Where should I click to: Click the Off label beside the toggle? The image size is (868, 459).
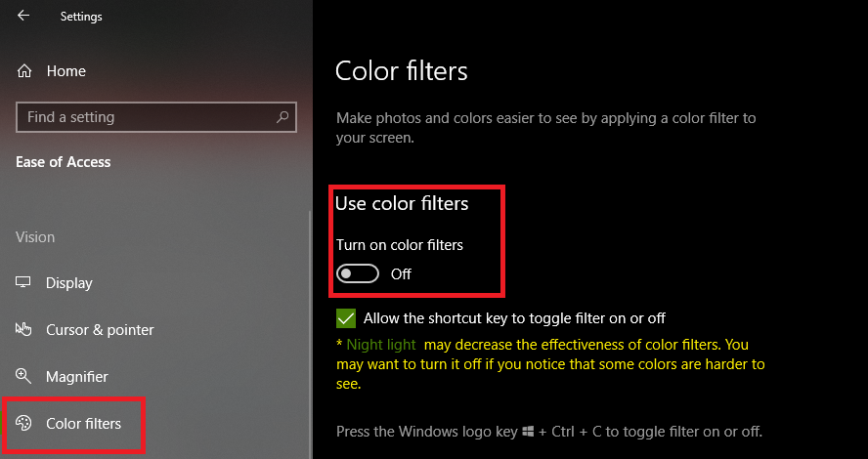pos(401,274)
